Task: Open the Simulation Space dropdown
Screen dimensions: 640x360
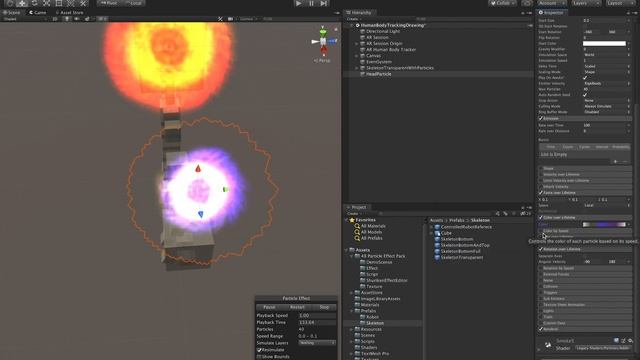Action: click(607, 55)
